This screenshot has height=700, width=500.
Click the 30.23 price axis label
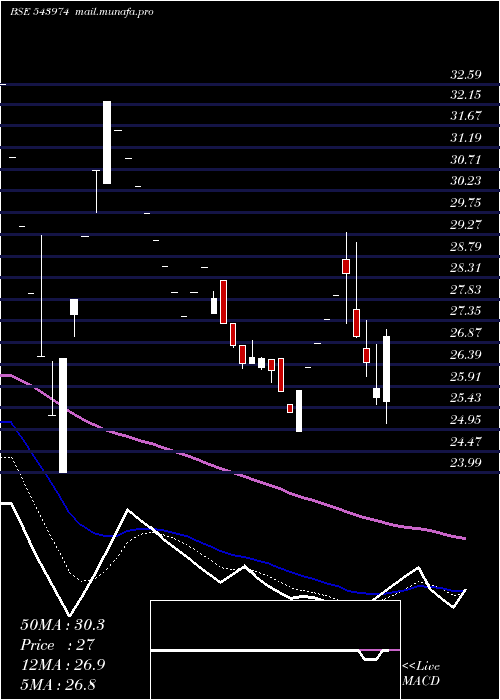(x=466, y=180)
